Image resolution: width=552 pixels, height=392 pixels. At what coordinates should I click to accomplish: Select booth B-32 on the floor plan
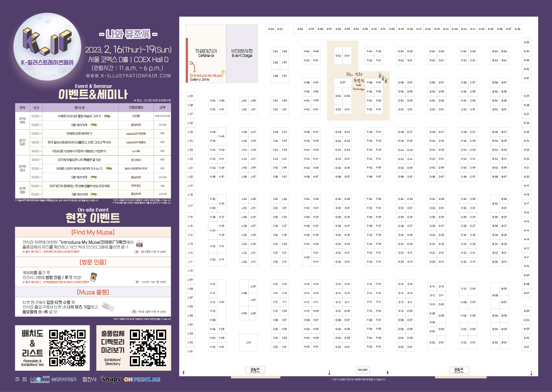point(495,203)
